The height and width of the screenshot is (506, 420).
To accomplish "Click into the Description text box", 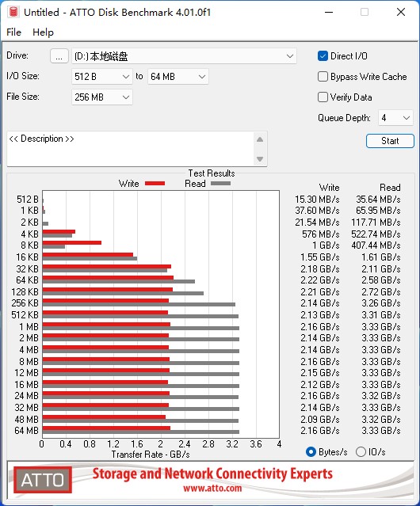I will [131, 149].
